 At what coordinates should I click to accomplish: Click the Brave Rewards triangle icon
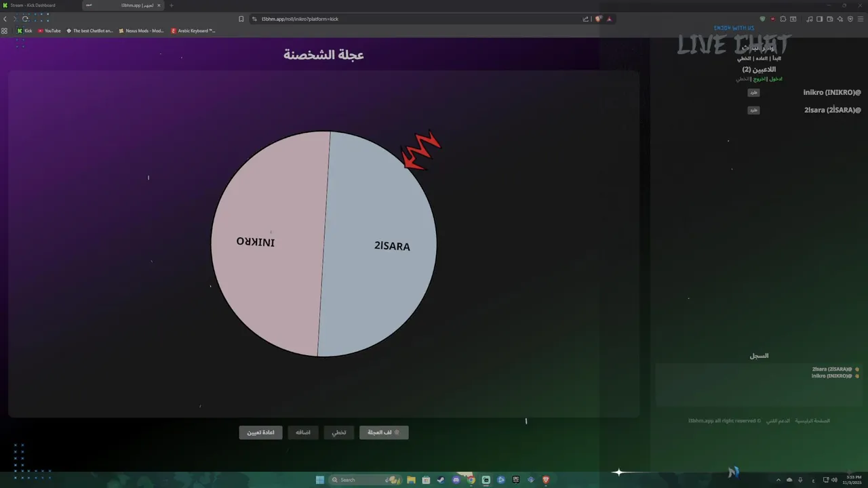tap(609, 19)
